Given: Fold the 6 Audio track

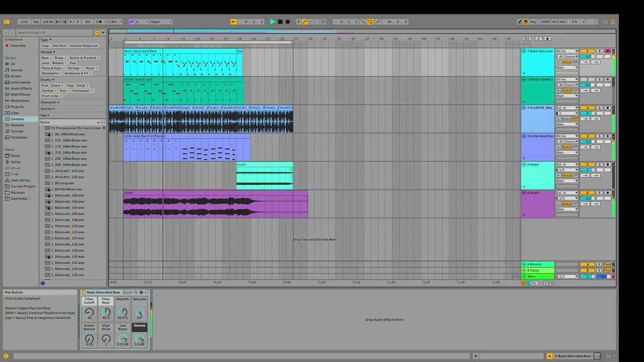Looking at the screenshot, I should [524, 193].
